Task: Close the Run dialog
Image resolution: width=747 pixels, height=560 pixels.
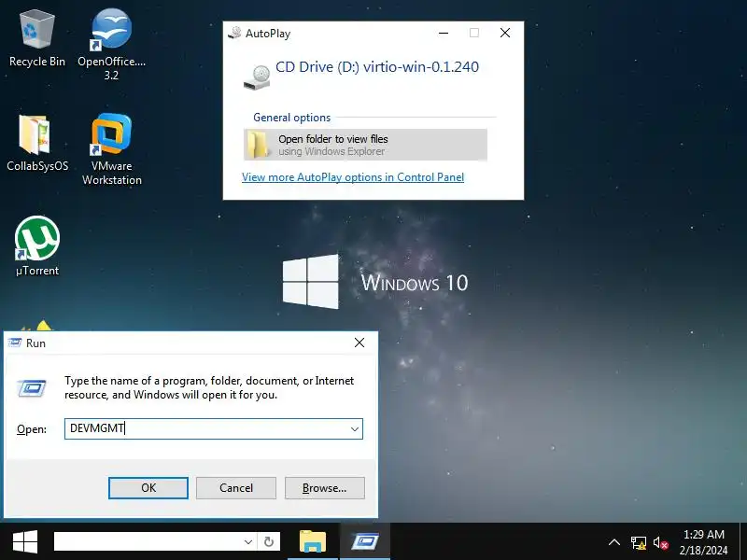Action: click(359, 343)
